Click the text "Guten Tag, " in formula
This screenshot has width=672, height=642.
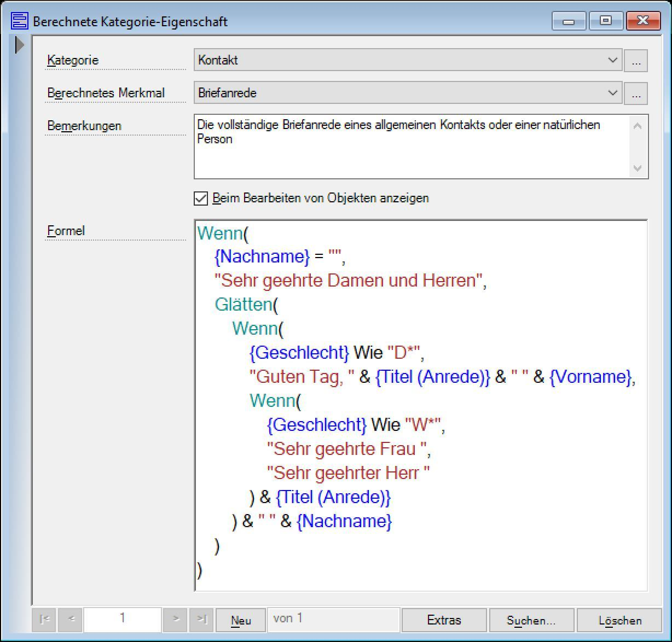302,377
